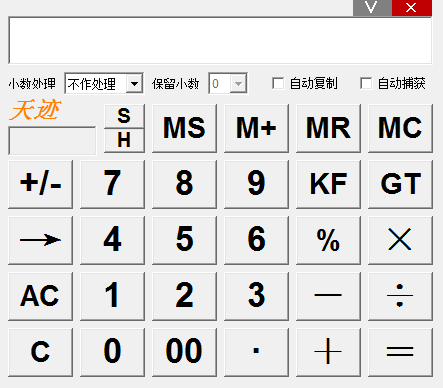Click the percent key

click(x=328, y=240)
